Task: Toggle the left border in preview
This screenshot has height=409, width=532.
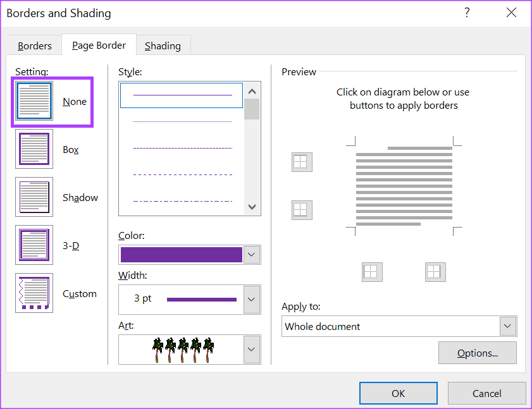Action: 372,272
